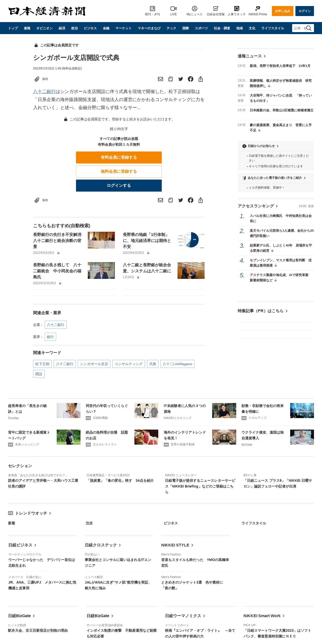Share by email (bottom icon row)
Image resolution: width=322 pixels, height=644 pixels.
pyautogui.click(x=160, y=200)
